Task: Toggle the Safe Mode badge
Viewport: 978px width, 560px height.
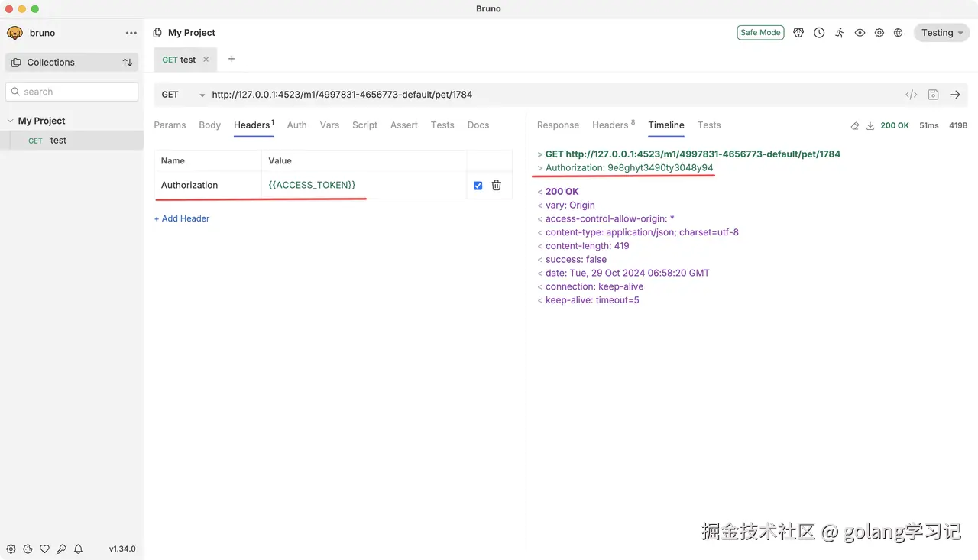Action: click(760, 33)
